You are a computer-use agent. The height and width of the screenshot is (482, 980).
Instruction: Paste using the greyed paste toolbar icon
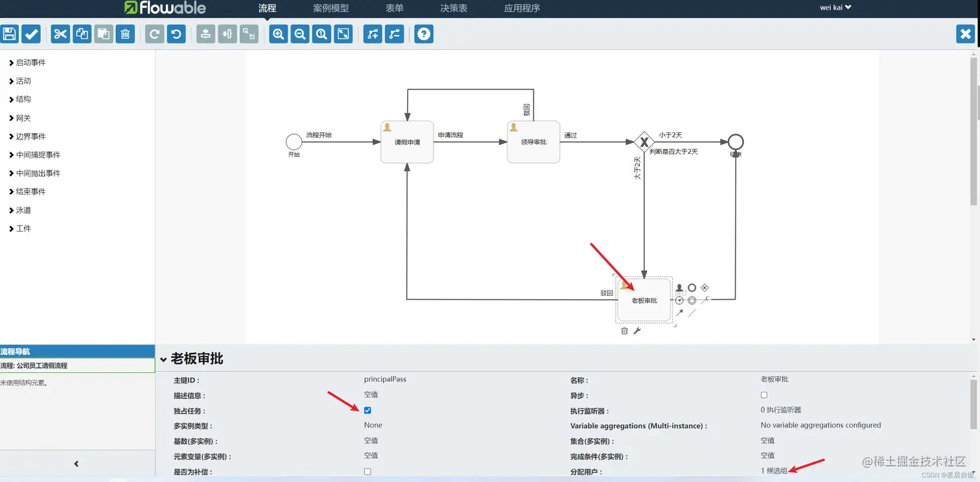(104, 34)
